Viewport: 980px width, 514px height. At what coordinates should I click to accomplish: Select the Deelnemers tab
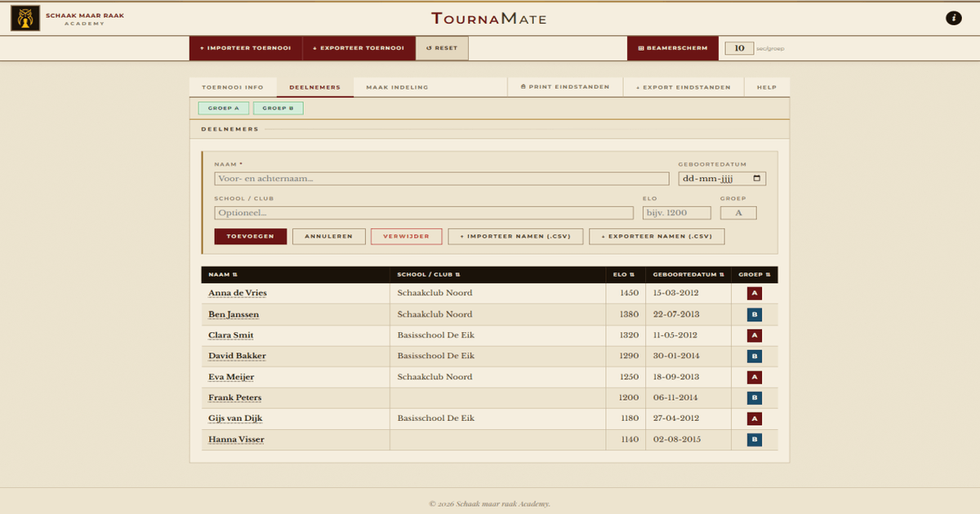point(315,87)
